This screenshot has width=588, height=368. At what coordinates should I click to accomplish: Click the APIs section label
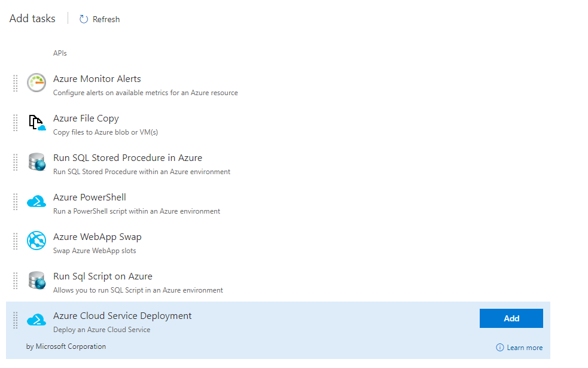pyautogui.click(x=60, y=53)
